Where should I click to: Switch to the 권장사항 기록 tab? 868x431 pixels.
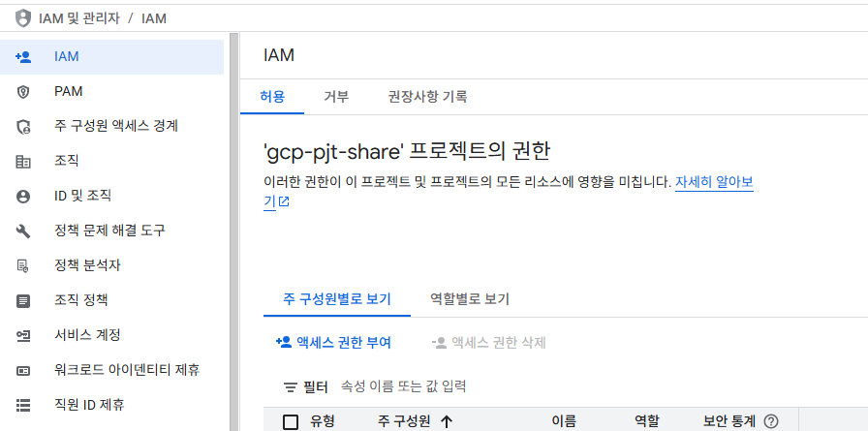427,97
